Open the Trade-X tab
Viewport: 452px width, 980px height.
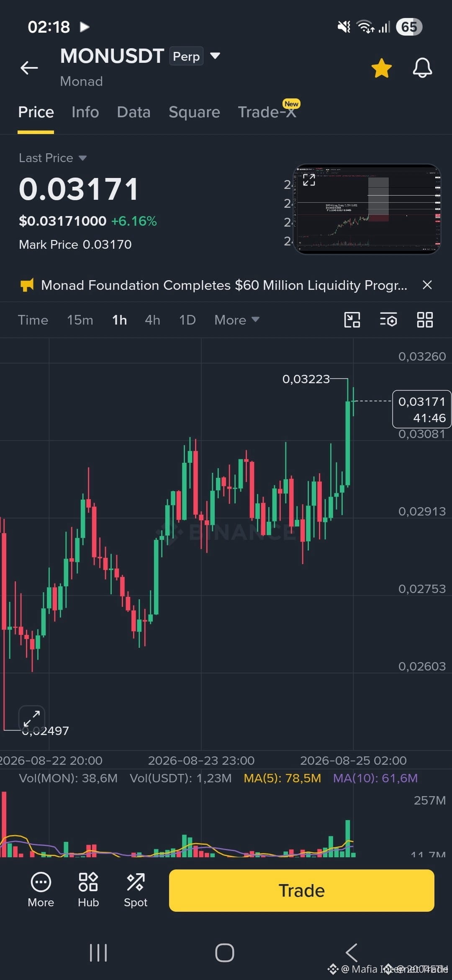point(267,112)
